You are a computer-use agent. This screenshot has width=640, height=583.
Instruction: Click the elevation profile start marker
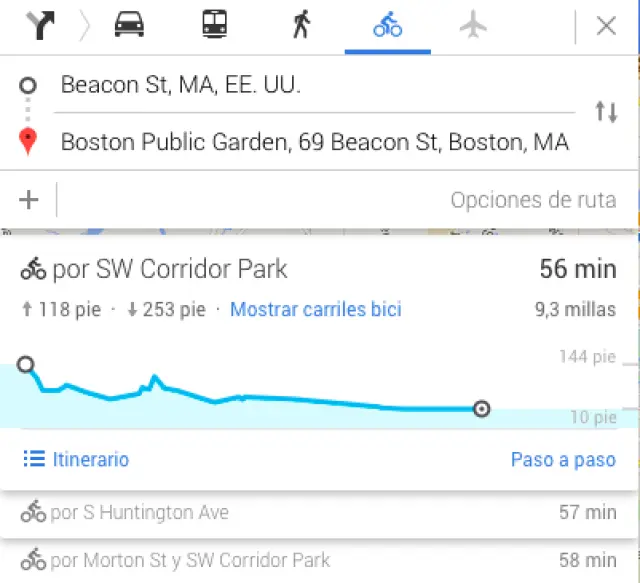point(26,365)
